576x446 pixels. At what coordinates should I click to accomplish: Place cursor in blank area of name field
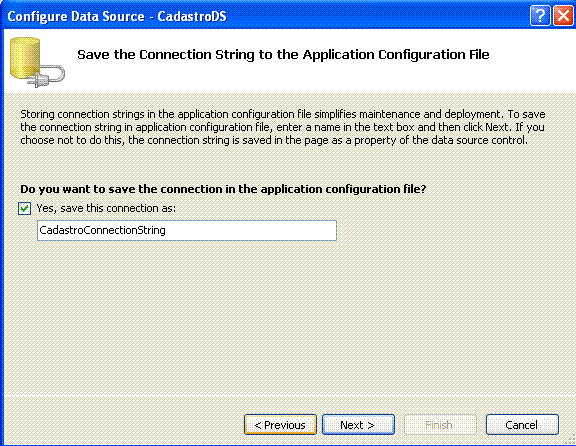coord(250,230)
